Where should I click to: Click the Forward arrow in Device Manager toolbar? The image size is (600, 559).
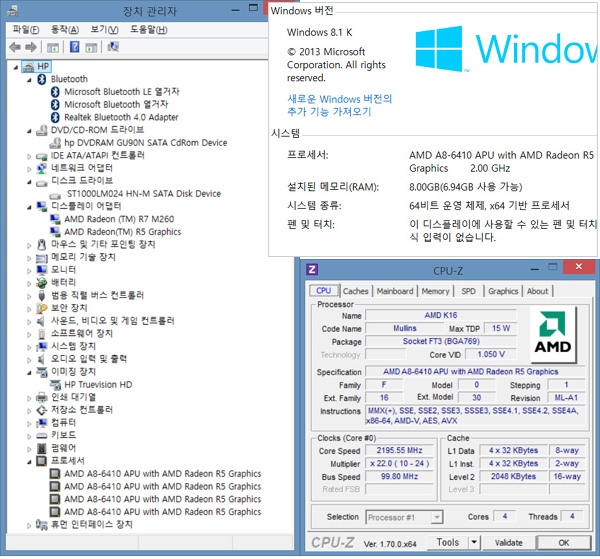(31, 47)
